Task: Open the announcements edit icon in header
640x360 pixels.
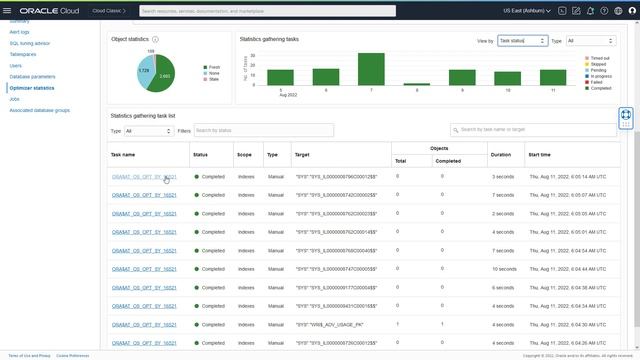Action: pos(576,11)
